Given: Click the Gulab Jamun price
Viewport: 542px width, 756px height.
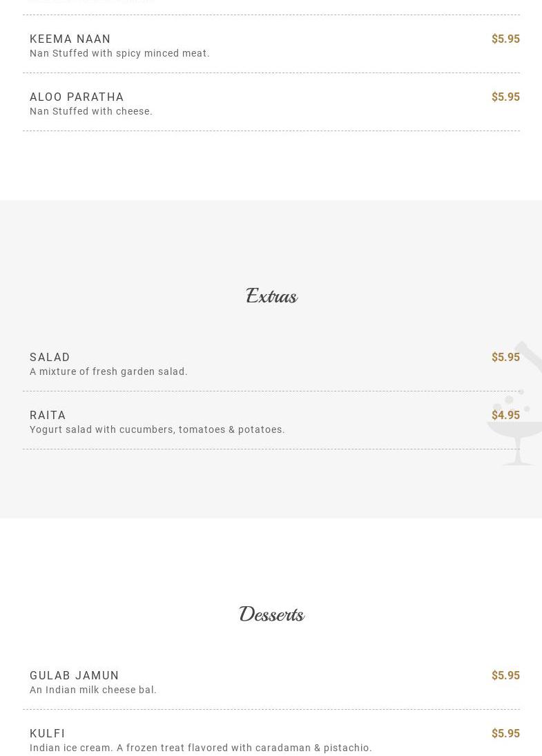Looking at the screenshot, I should pyautogui.click(x=505, y=676).
